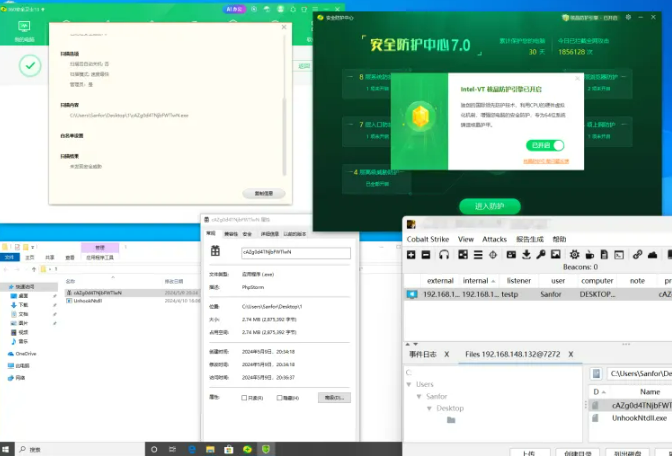Image resolution: width=672 pixels, height=456 pixels.
Task: Open the Cobalt Strike menu
Action: click(428, 239)
